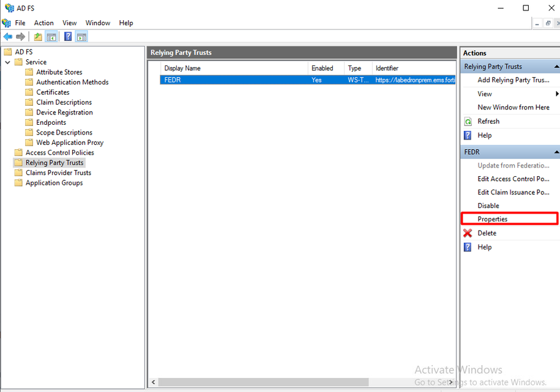Click the horizontal scrollbar thumb
Screen dimensions: 560x392
[263, 382]
